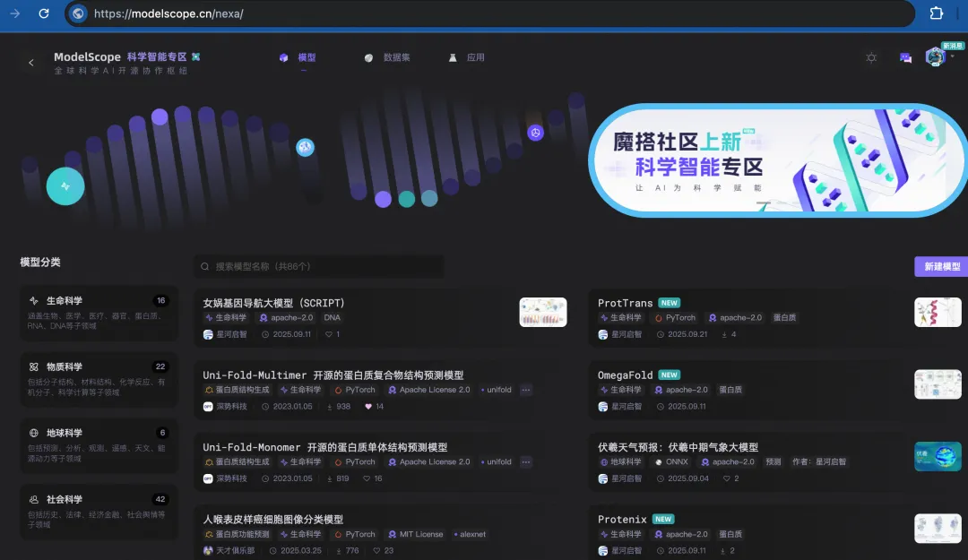Open 伏羲天气预报 model card

678,448
